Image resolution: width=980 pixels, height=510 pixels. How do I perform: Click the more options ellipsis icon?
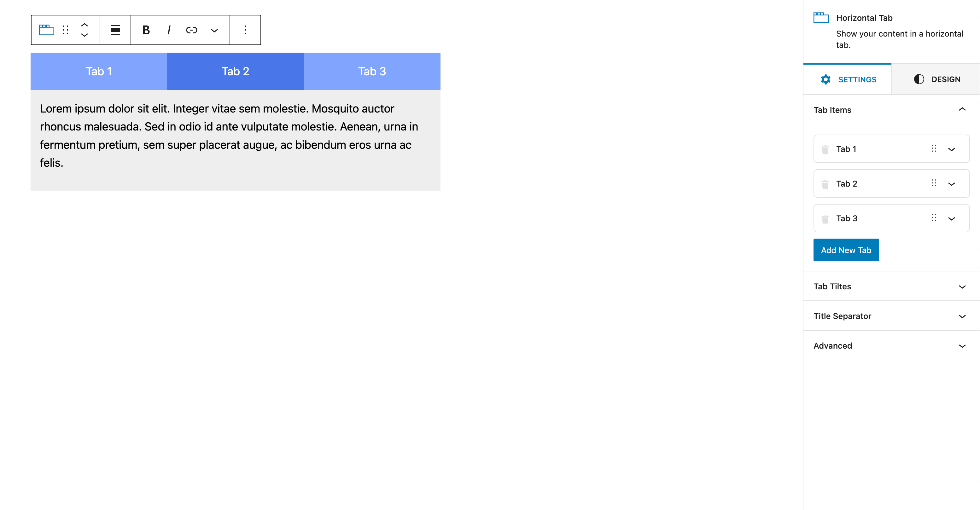click(x=245, y=30)
